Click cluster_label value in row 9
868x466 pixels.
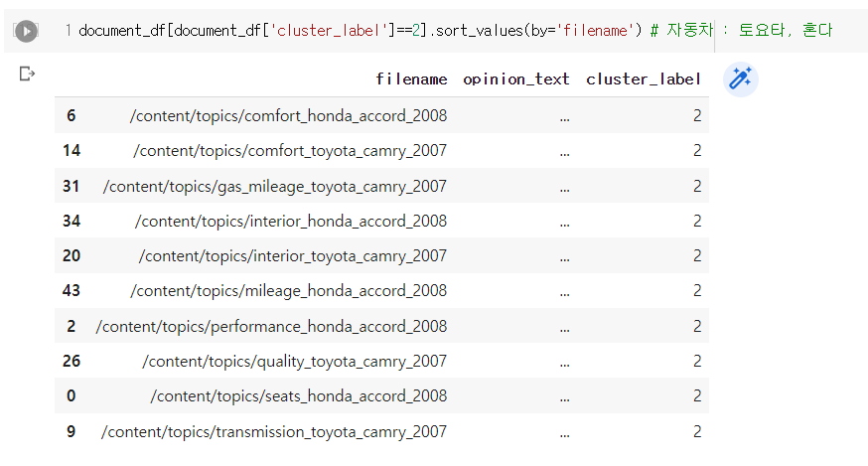point(697,431)
